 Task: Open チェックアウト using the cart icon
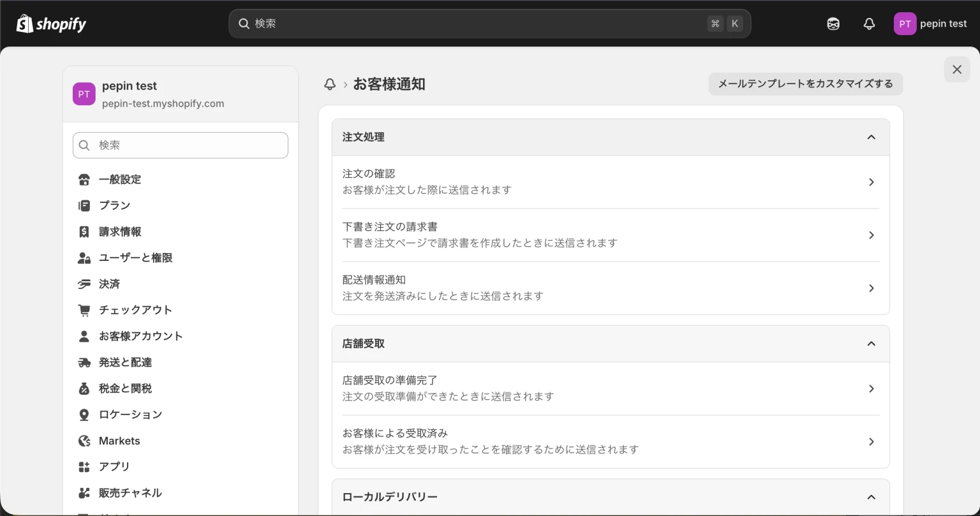pyautogui.click(x=84, y=309)
